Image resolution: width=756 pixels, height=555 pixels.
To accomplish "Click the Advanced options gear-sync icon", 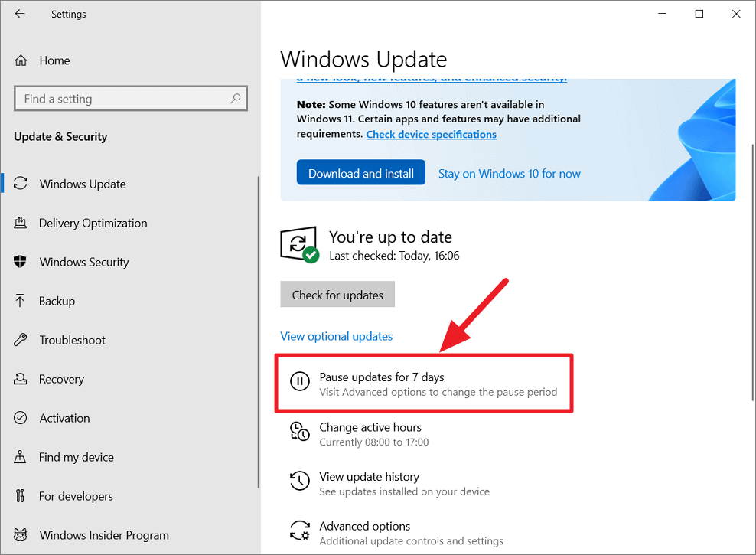I will point(299,530).
